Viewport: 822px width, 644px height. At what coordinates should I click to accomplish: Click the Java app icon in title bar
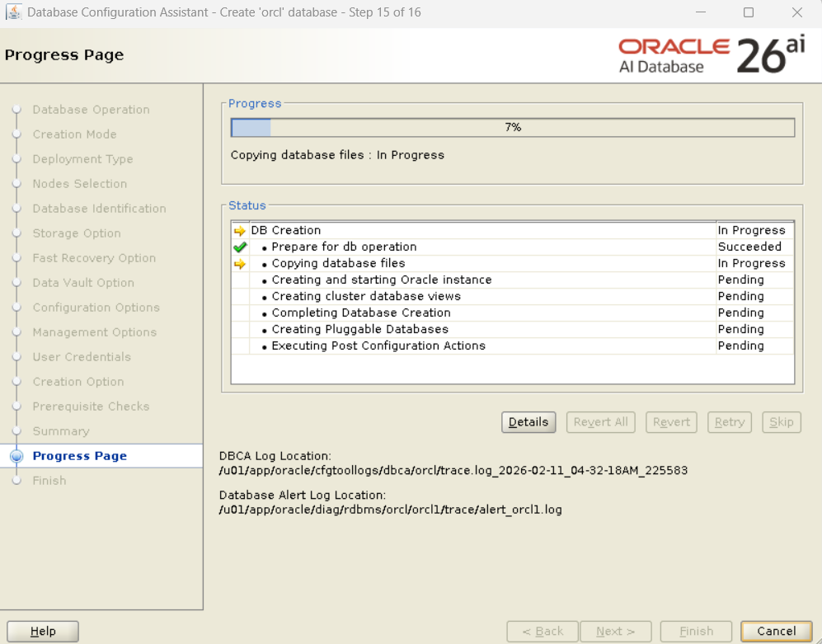click(14, 12)
